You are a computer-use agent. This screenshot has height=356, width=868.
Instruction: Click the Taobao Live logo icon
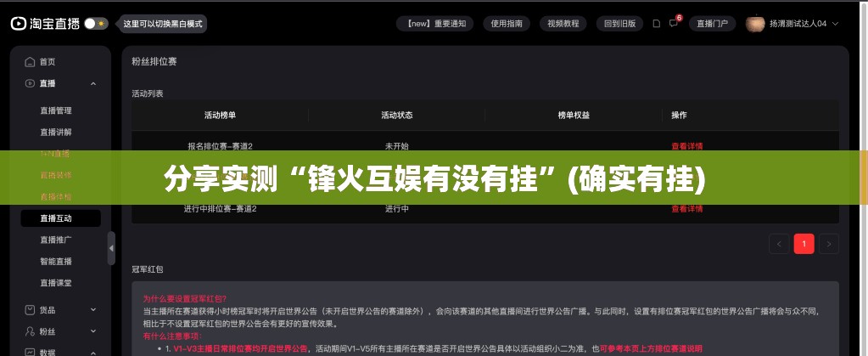click(x=19, y=24)
